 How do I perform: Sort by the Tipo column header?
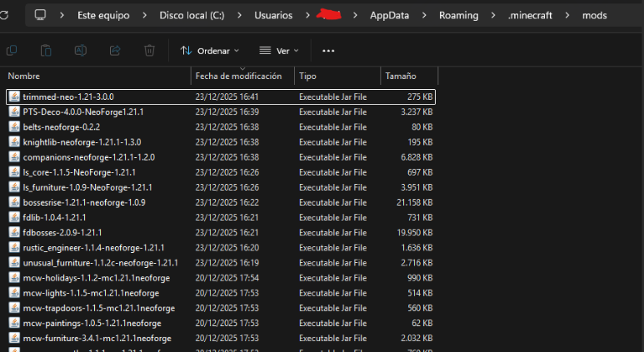[307, 76]
